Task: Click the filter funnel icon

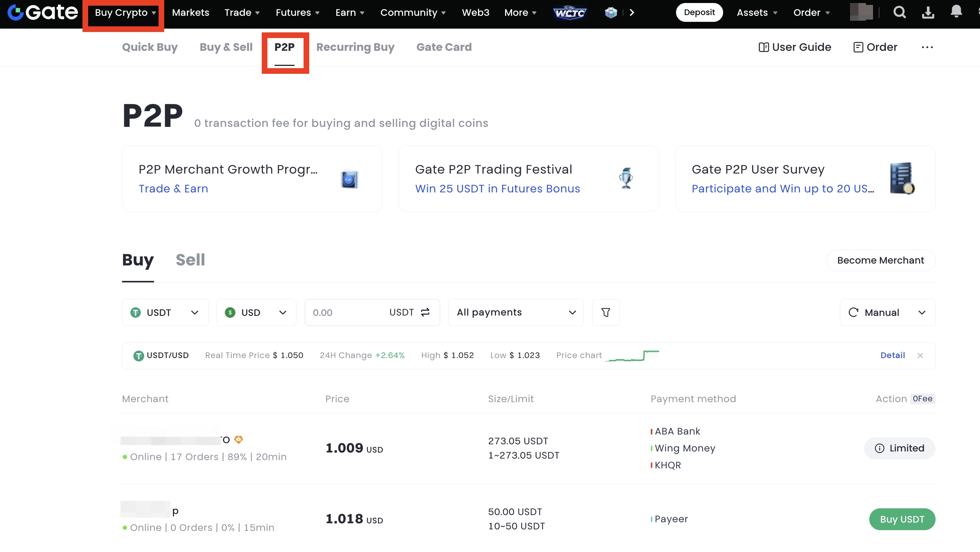Action: tap(606, 313)
